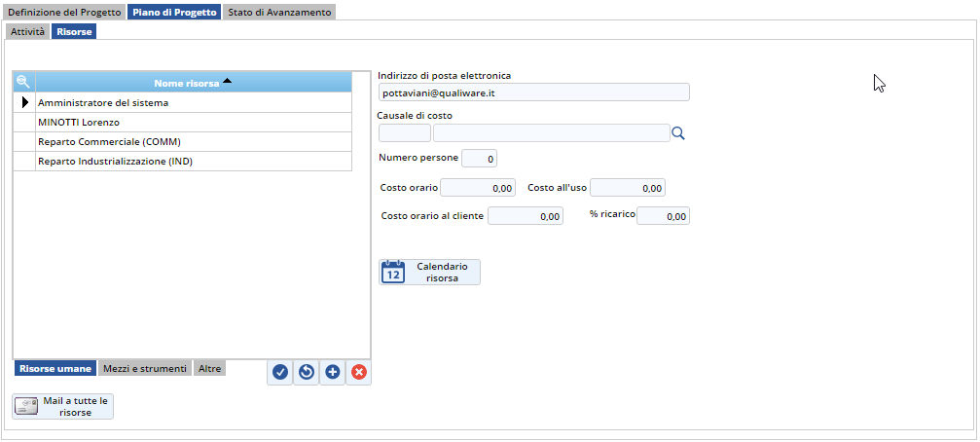Undo changes with the circular arrow icon
Viewport: 980px width, 442px height.
click(307, 372)
